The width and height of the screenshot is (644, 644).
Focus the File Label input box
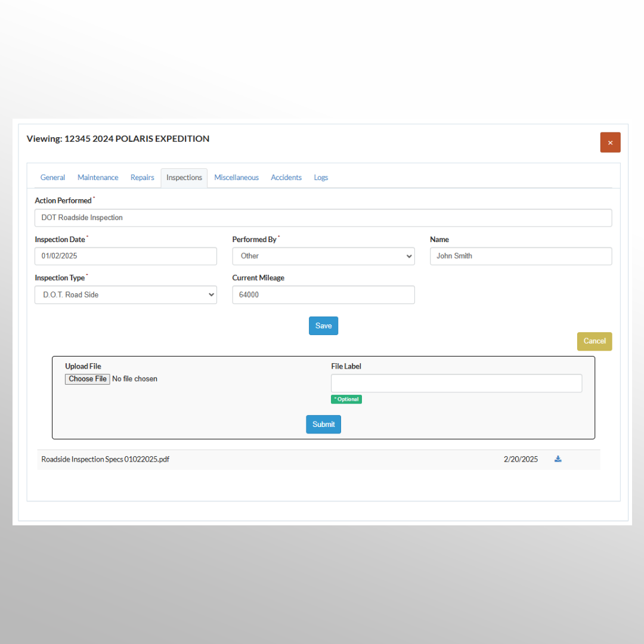coord(456,383)
